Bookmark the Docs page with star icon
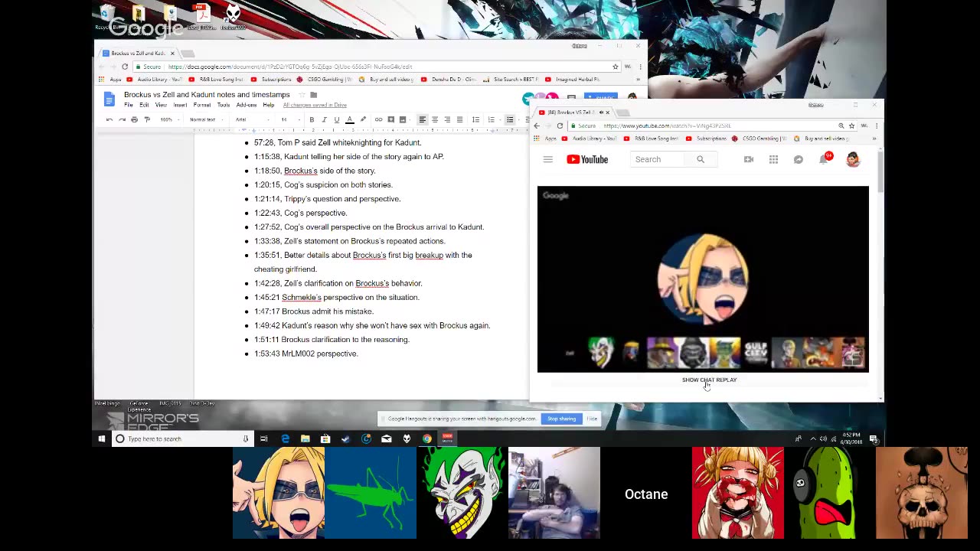The width and height of the screenshot is (980, 551). (x=615, y=67)
